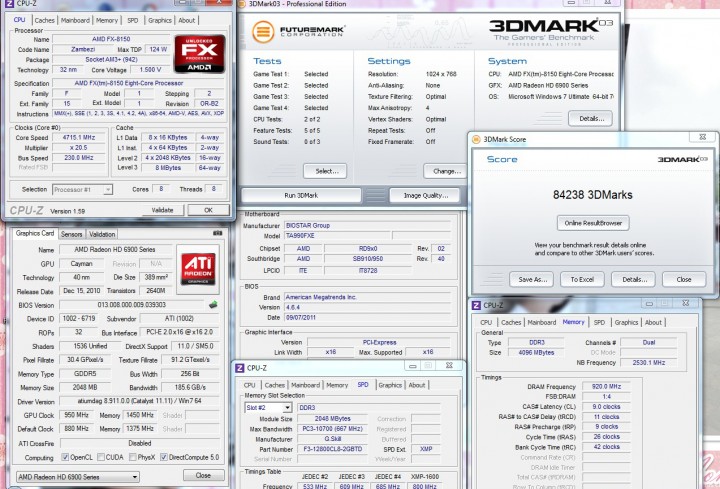Click the Futuremark orange logo
Viewport: 720px width, 489px height.
[x=263, y=32]
